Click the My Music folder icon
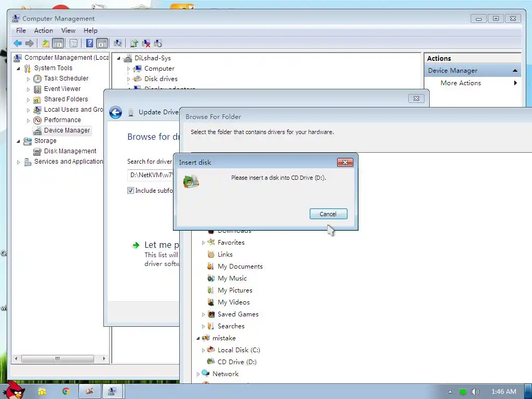Viewport: 532px width, 399px height. click(211, 278)
